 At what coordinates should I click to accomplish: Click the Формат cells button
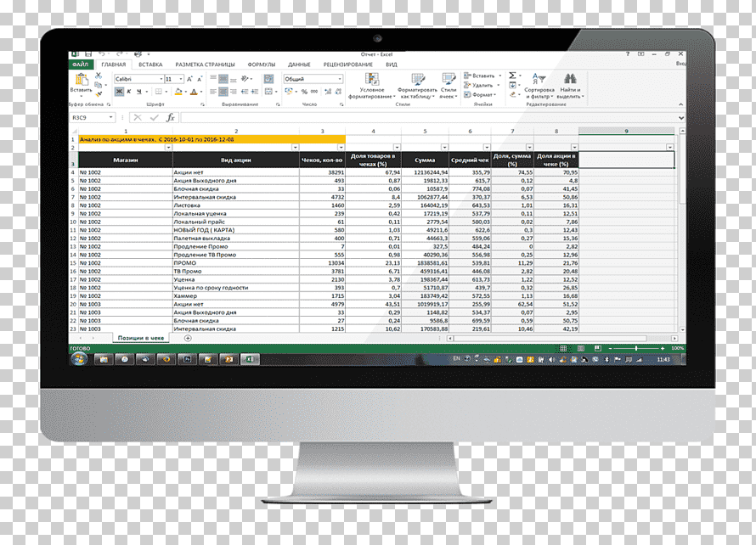(479, 95)
